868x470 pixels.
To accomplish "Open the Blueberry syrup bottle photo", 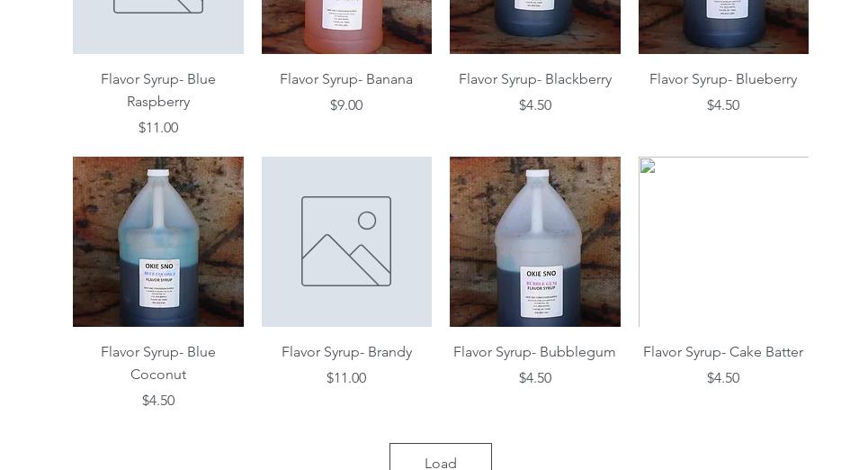I will click(x=723, y=27).
